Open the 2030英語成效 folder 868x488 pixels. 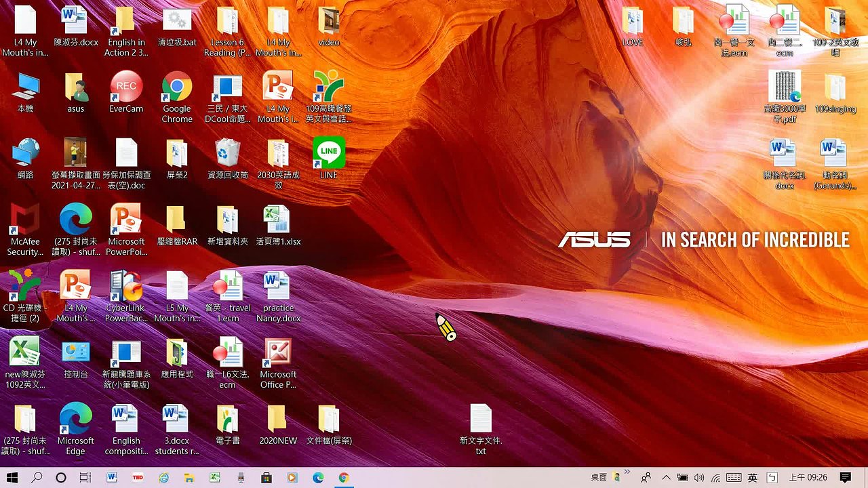(x=278, y=165)
